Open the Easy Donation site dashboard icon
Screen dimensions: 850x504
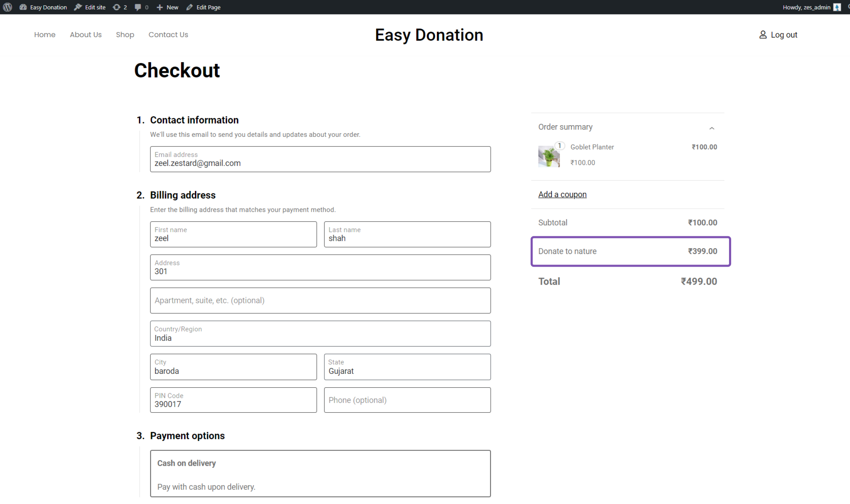23,7
